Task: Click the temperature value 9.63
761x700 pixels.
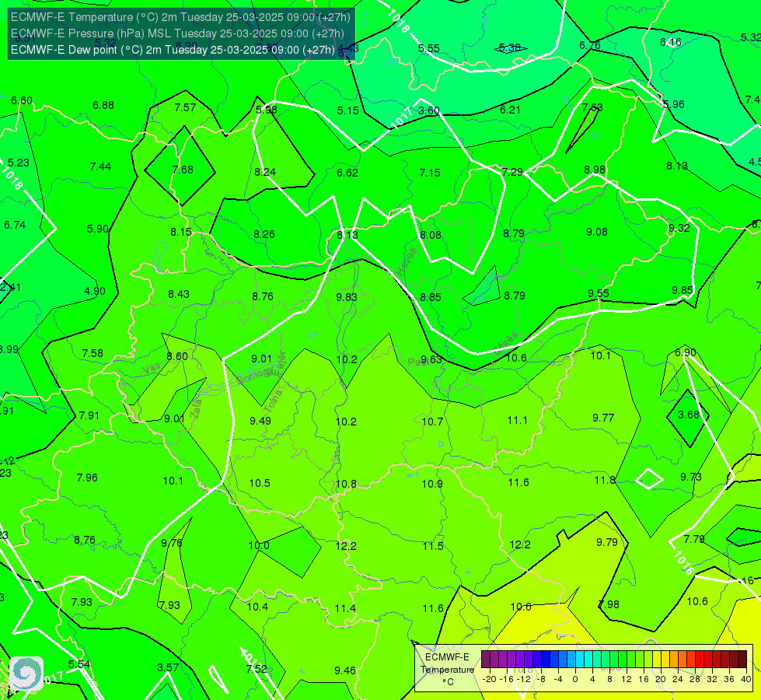Action: coord(431,359)
